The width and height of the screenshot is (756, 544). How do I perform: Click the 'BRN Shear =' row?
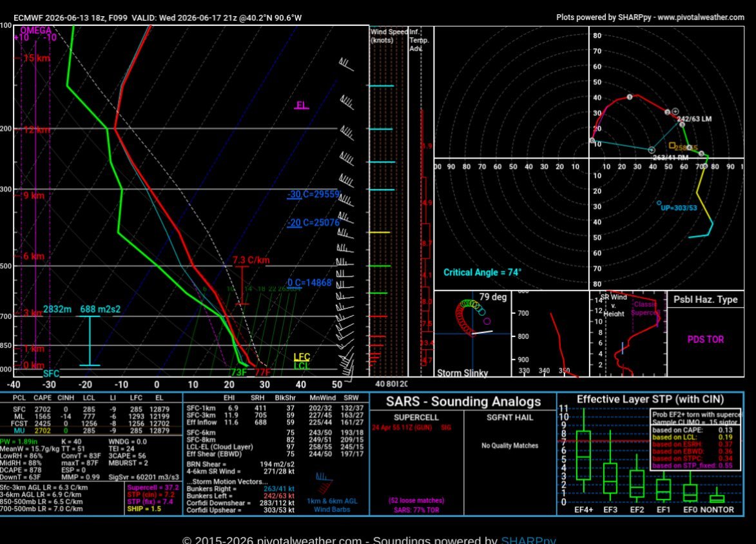240,465
